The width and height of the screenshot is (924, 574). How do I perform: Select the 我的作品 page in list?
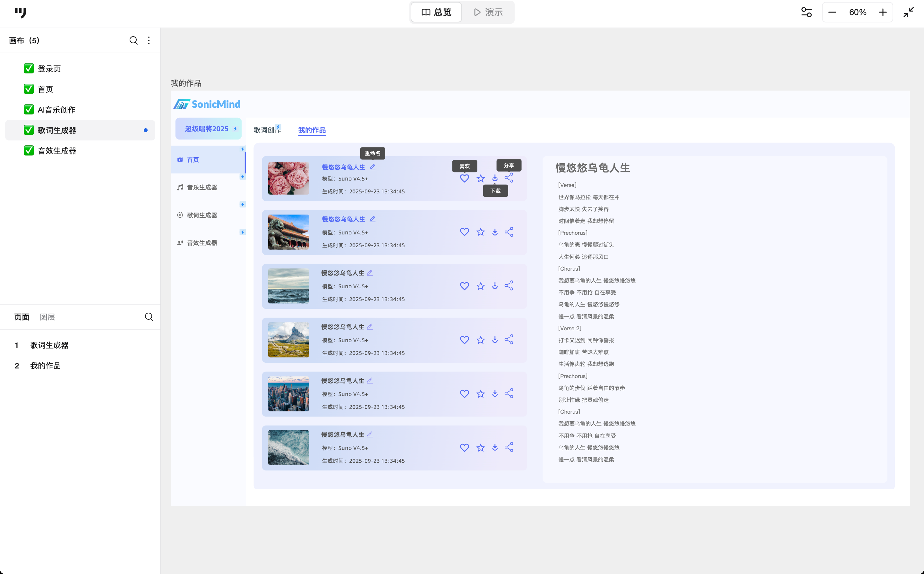(x=45, y=366)
